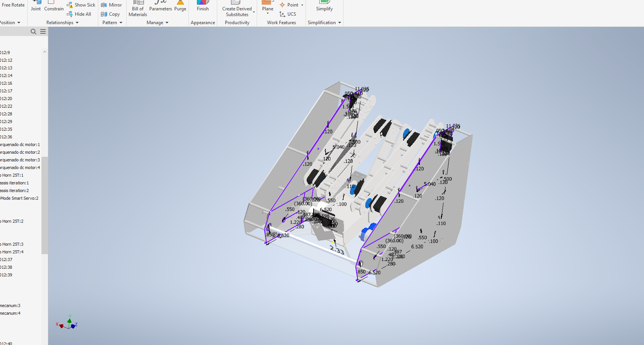Open the browser panel hamburger menu

(x=43, y=31)
